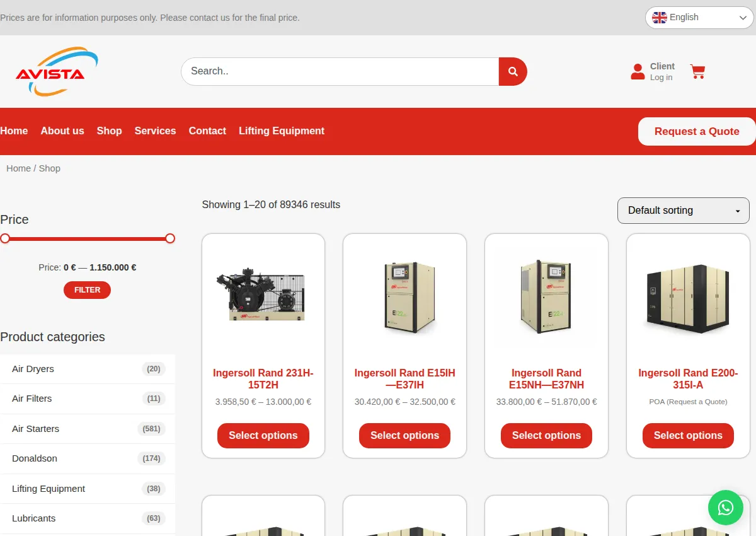Click the (174) Donaldson count badge
This screenshot has width=756, height=536.
click(151, 458)
